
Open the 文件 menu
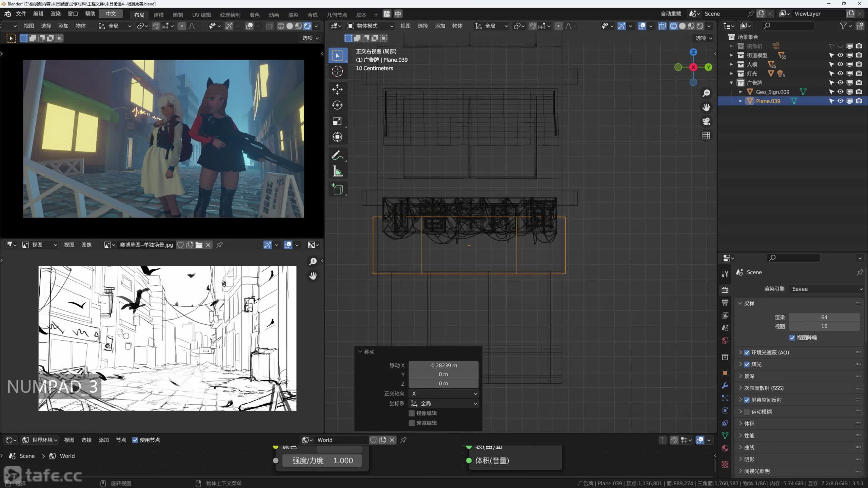(x=21, y=14)
